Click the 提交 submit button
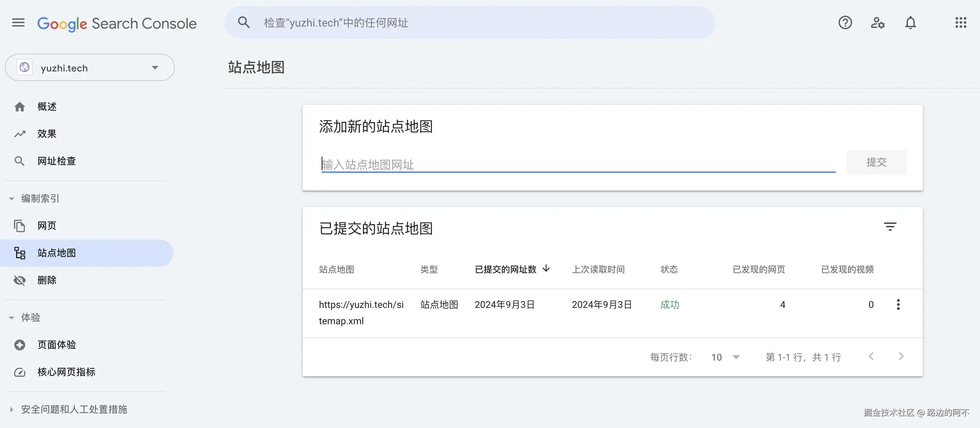Image resolution: width=980 pixels, height=428 pixels. click(x=876, y=163)
